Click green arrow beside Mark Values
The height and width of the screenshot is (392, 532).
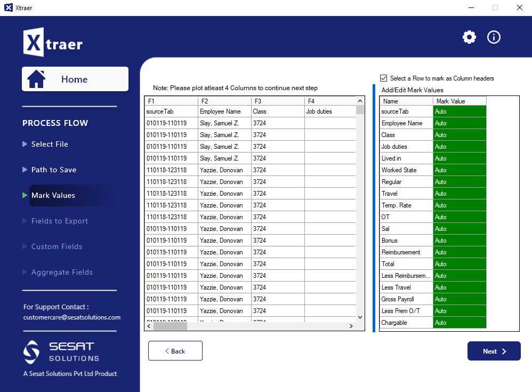tap(25, 195)
